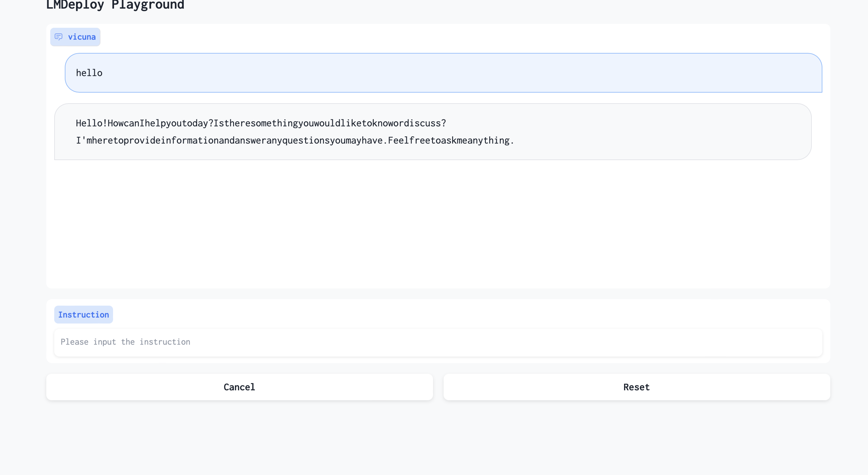
Task: Click the speech bubble glyph in the header
Action: coord(59,36)
